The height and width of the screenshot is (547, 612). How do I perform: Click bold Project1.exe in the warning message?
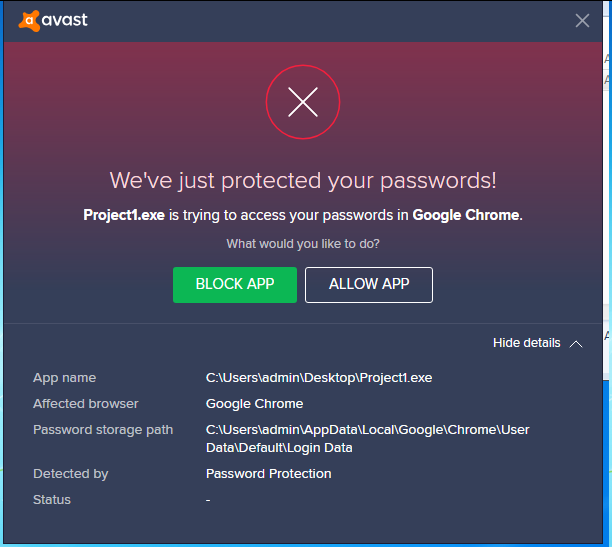pos(123,215)
